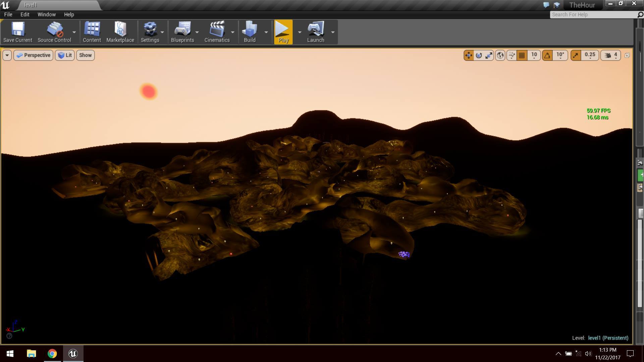Open surface snapping options
This screenshot has height=362, width=644.
(x=512, y=55)
